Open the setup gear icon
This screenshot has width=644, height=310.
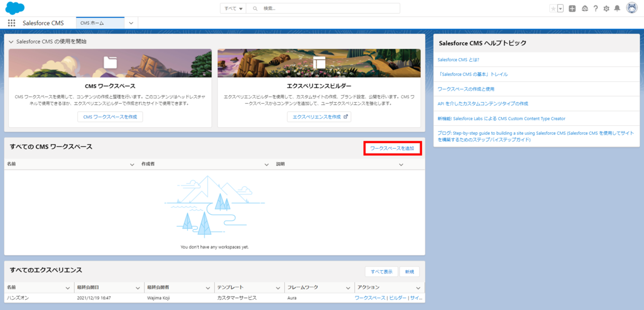tap(606, 9)
